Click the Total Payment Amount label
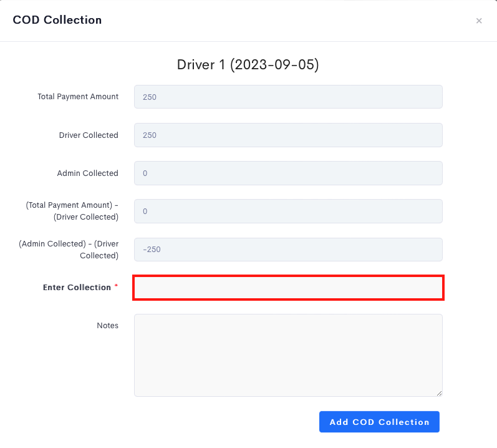497x448 pixels. point(78,96)
